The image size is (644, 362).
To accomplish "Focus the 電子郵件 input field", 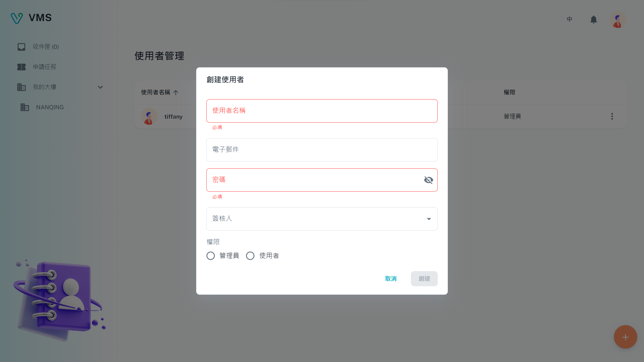I will 321,150.
